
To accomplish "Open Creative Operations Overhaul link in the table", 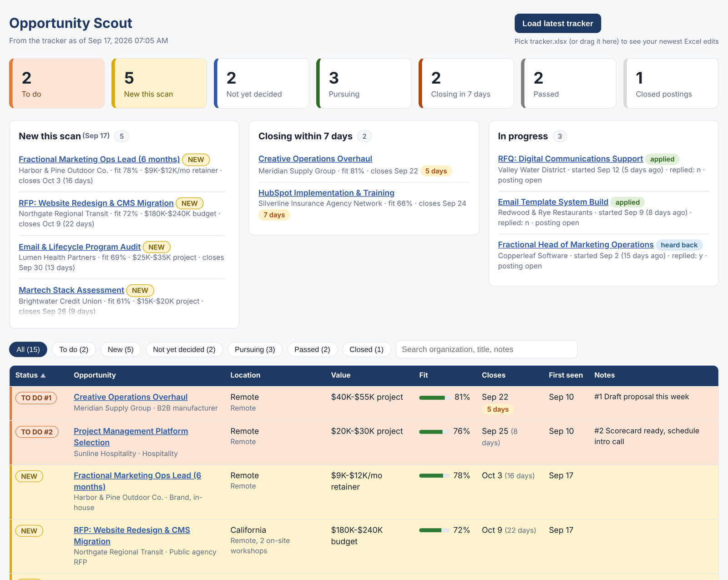I will pyautogui.click(x=131, y=397).
